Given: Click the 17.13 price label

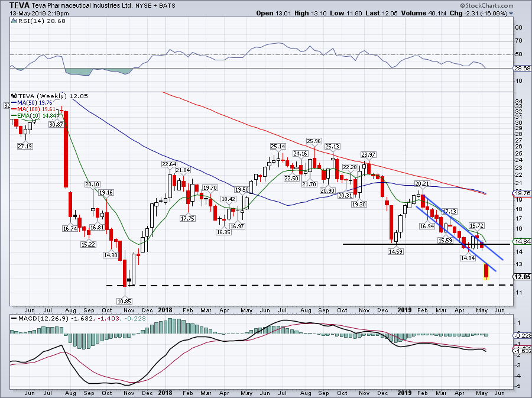Looking at the screenshot, I should point(450,211).
